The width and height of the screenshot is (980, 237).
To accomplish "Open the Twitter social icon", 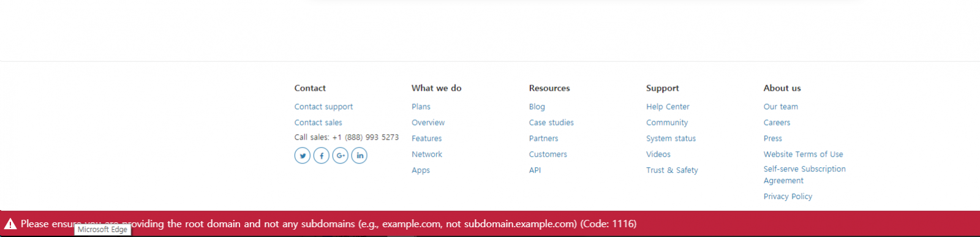I will pyautogui.click(x=303, y=156).
